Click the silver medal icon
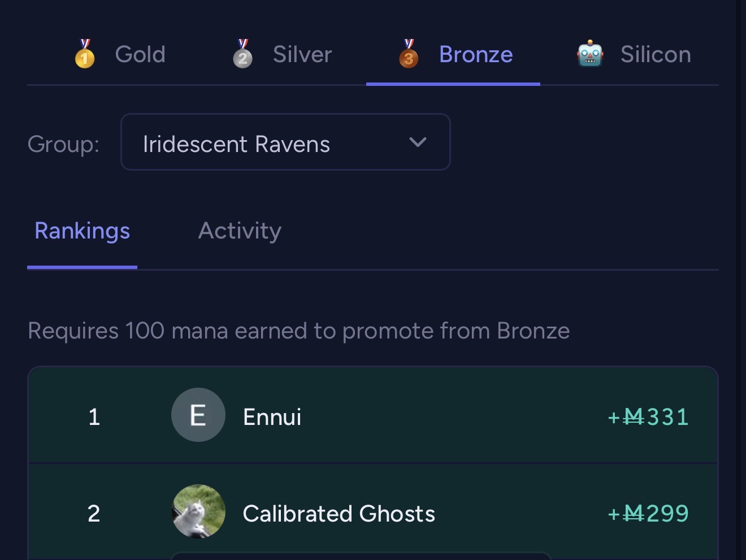The height and width of the screenshot is (560, 746). pyautogui.click(x=243, y=54)
